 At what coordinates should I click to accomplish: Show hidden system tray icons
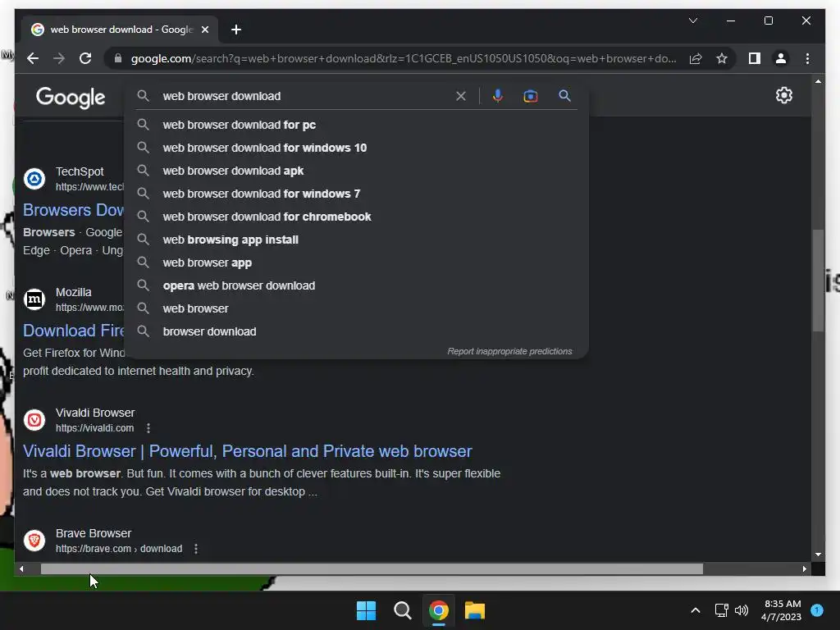[696, 610]
